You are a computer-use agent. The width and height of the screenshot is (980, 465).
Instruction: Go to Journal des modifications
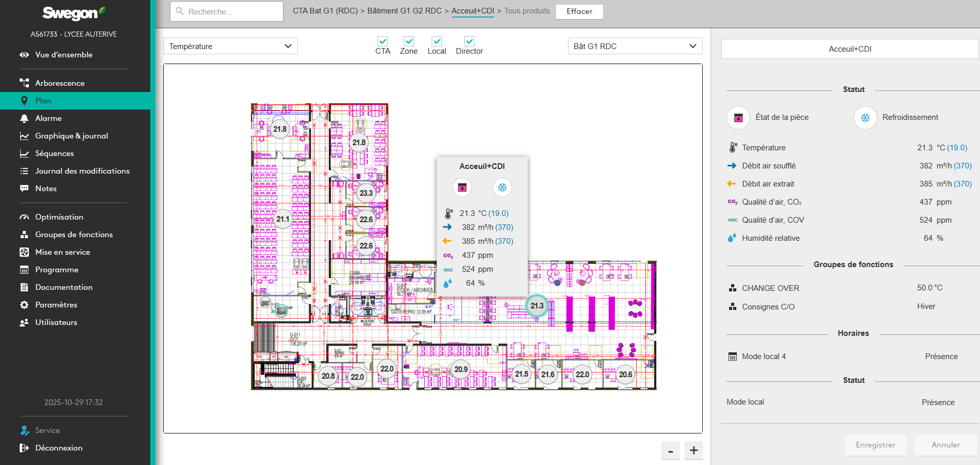[x=82, y=171]
